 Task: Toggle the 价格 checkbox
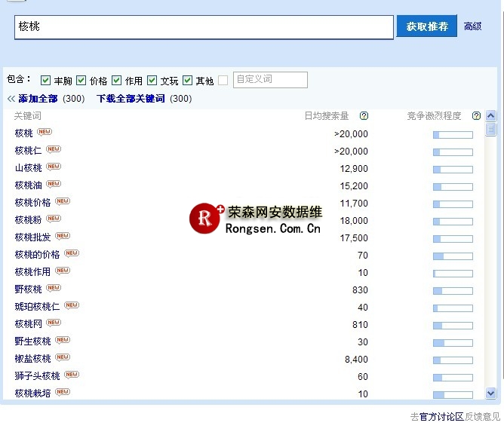tap(81, 81)
